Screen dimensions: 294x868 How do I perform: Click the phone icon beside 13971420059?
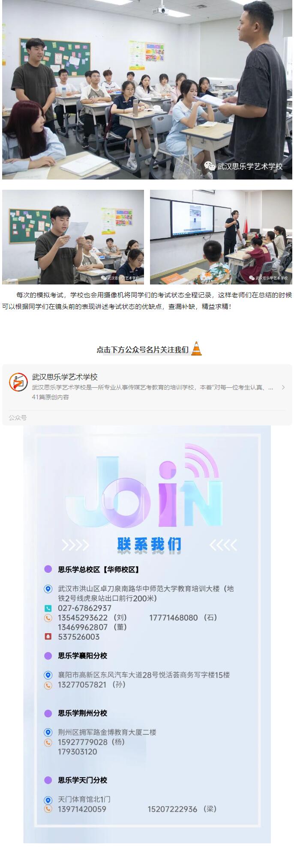(x=48, y=809)
